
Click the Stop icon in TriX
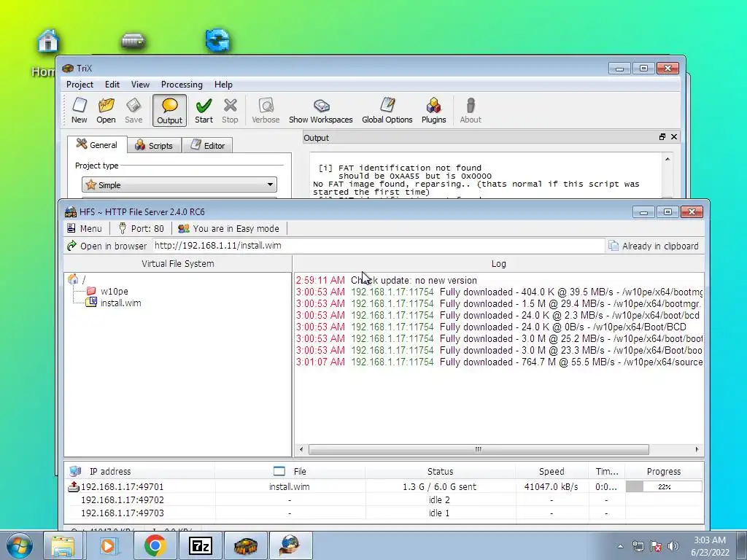coord(230,111)
